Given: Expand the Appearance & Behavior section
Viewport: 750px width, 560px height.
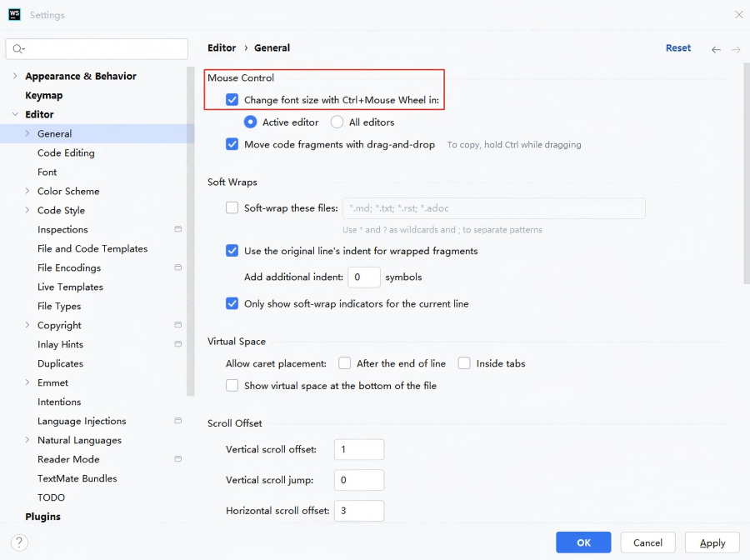Looking at the screenshot, I should coord(15,76).
